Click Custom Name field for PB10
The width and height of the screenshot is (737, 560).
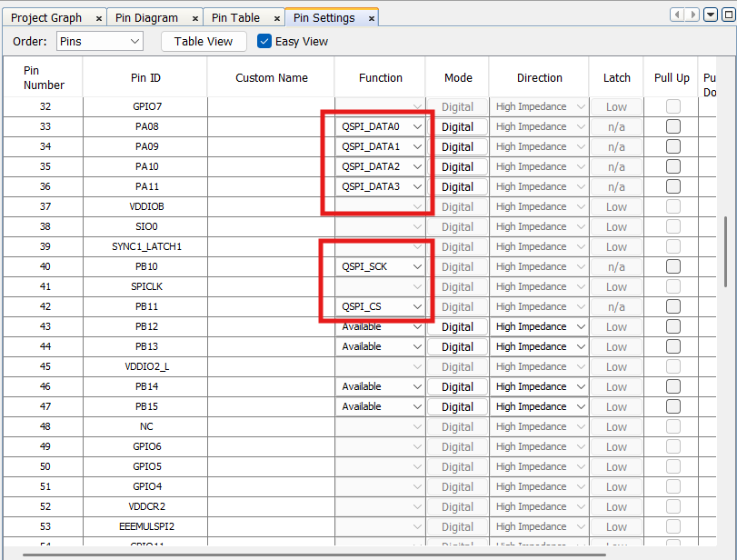pos(271,266)
